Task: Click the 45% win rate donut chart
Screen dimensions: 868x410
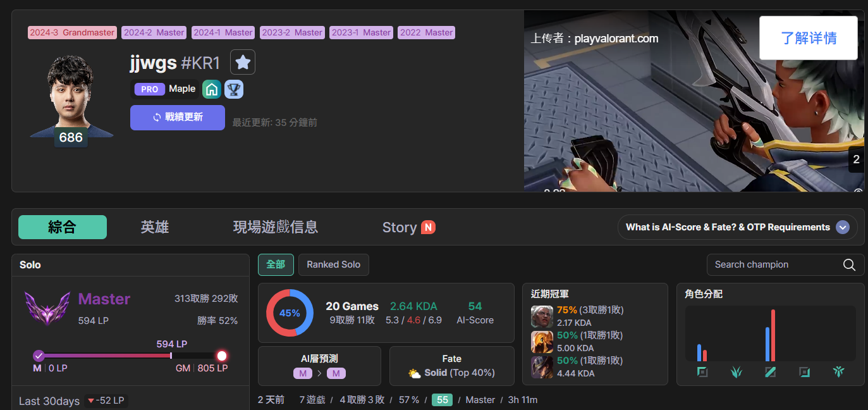Action: (x=290, y=313)
